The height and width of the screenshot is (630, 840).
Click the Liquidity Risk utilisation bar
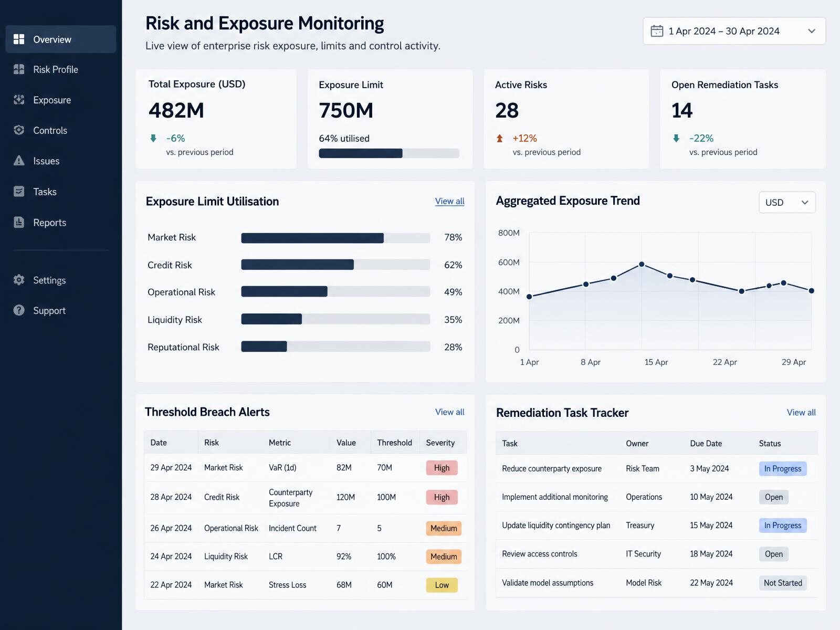[x=335, y=319]
